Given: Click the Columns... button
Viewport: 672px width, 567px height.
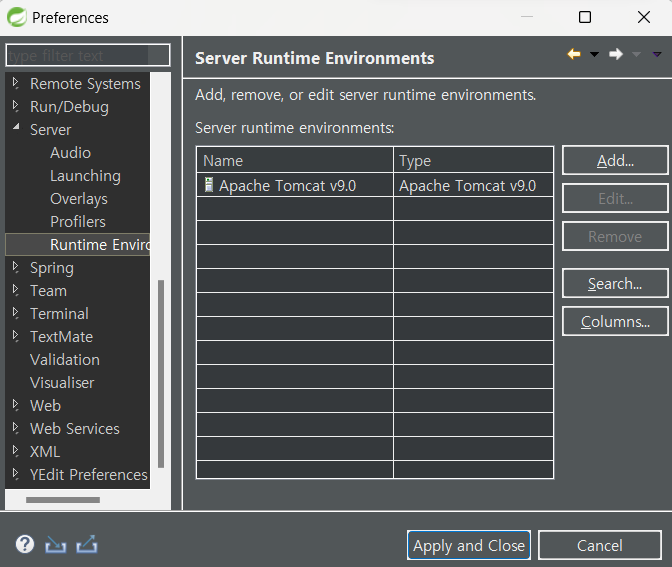Looking at the screenshot, I should tap(615, 321).
